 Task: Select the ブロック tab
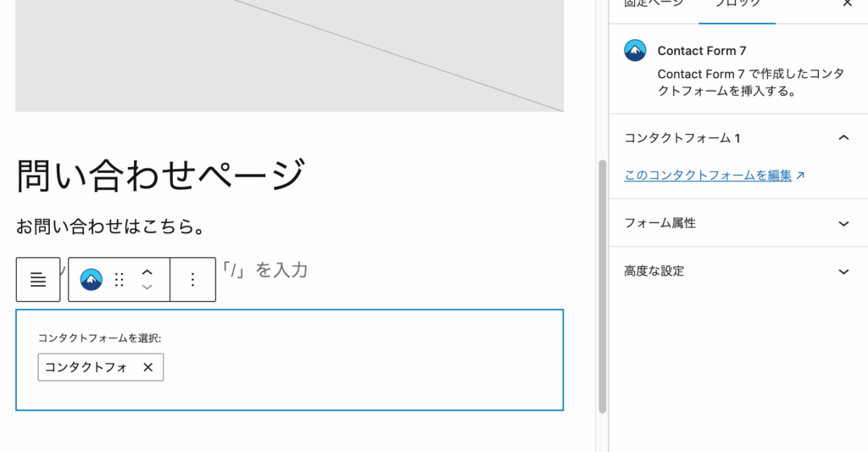point(737,4)
